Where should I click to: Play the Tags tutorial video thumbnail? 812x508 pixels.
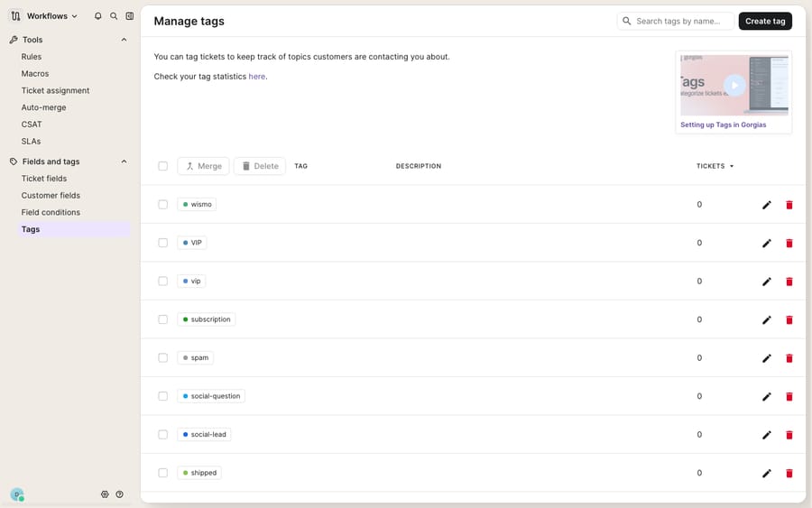point(734,86)
